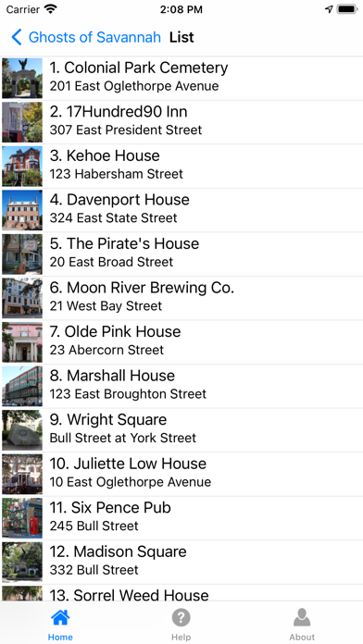Tap the Six Pence Pub thumbnail
Viewport: 363px width, 644px height.
(x=22, y=518)
